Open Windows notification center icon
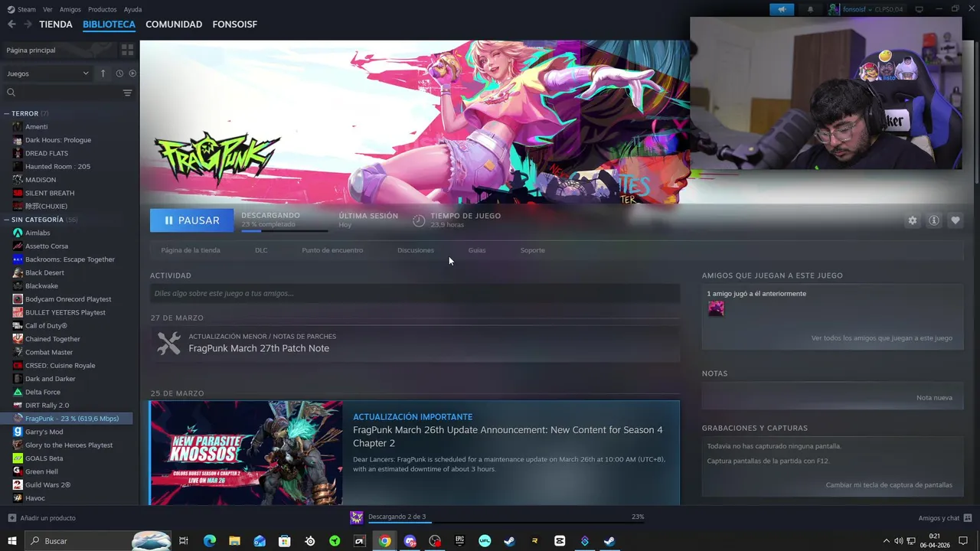 [963, 541]
